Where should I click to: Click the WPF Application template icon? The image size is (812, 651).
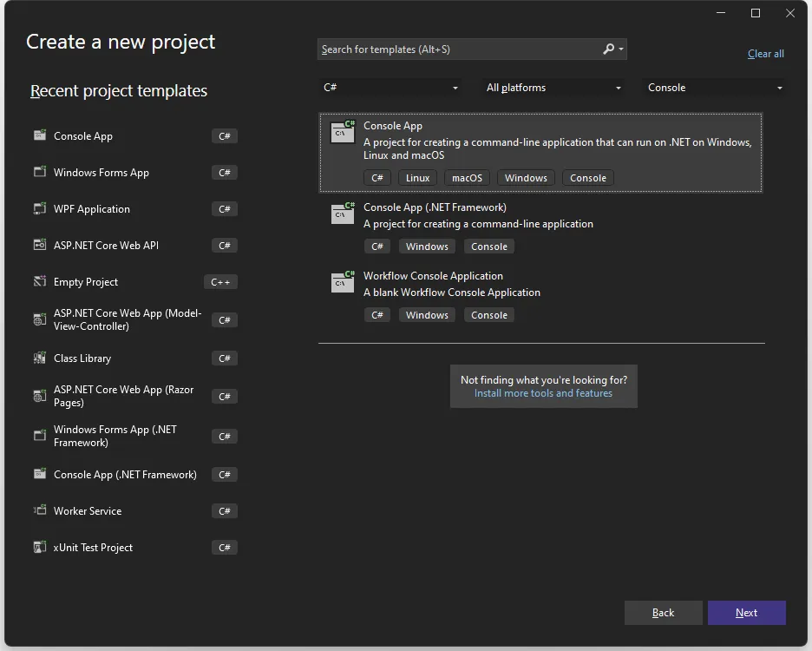tap(39, 208)
